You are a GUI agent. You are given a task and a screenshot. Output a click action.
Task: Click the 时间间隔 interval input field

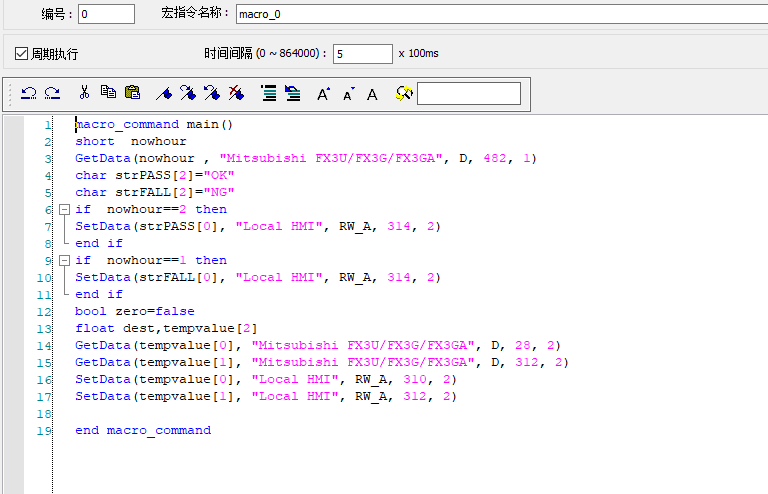362,54
